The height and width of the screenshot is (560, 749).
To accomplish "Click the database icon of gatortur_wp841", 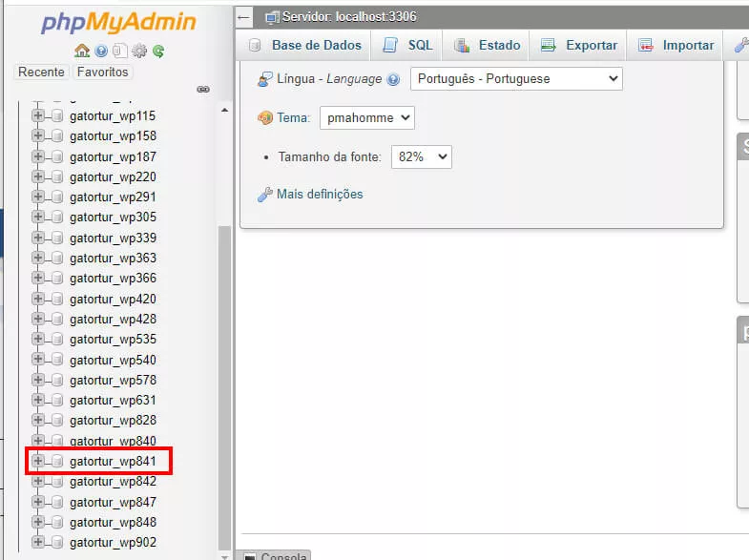I will click(x=57, y=461).
